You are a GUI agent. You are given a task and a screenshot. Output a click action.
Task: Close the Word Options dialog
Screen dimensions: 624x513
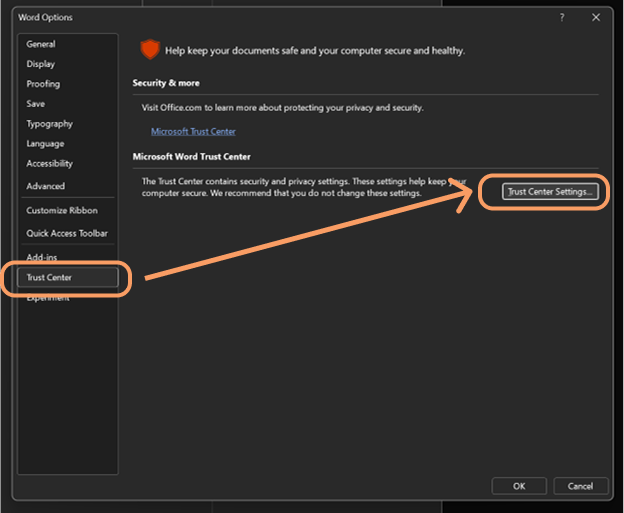[596, 18]
